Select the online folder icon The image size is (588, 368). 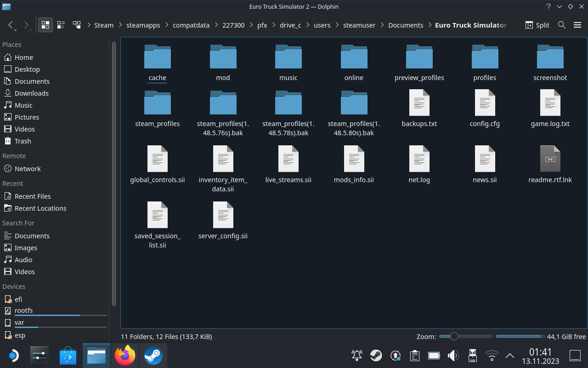click(354, 57)
